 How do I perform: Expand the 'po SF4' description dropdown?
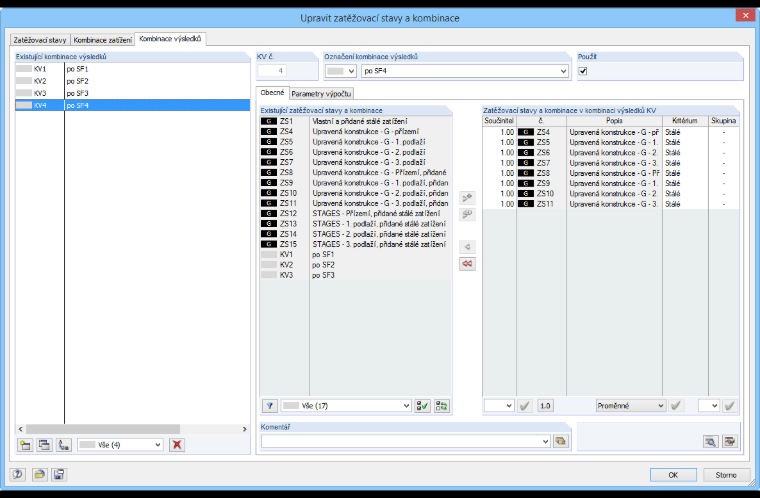pyautogui.click(x=563, y=71)
